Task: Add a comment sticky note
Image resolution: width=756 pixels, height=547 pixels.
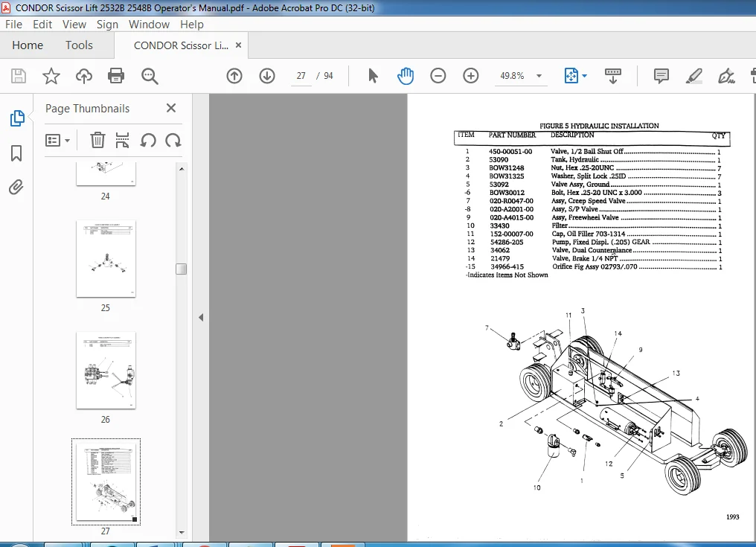Action: pos(661,76)
